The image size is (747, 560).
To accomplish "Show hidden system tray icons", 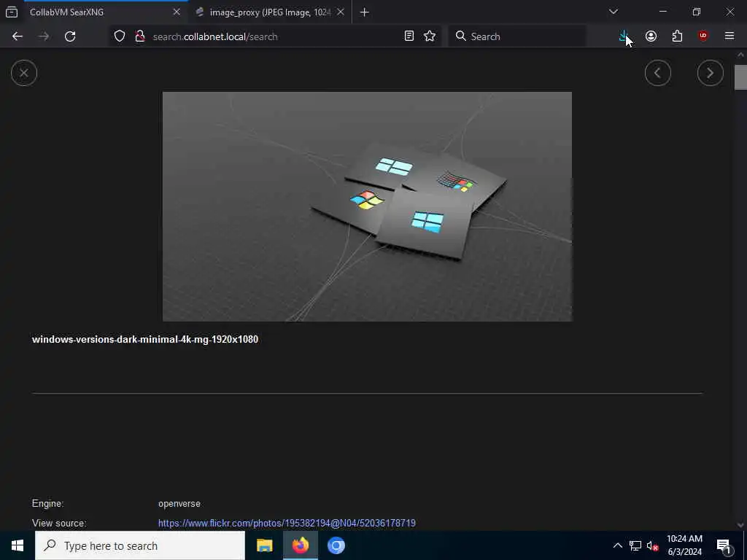I will pyautogui.click(x=617, y=545).
